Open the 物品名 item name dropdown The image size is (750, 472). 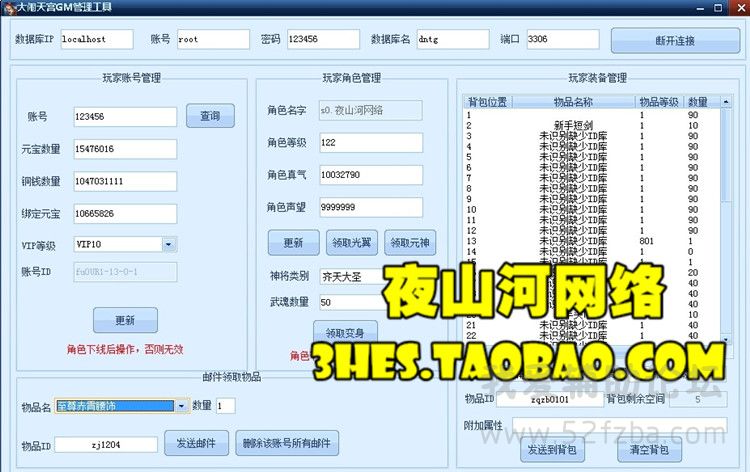(x=181, y=406)
